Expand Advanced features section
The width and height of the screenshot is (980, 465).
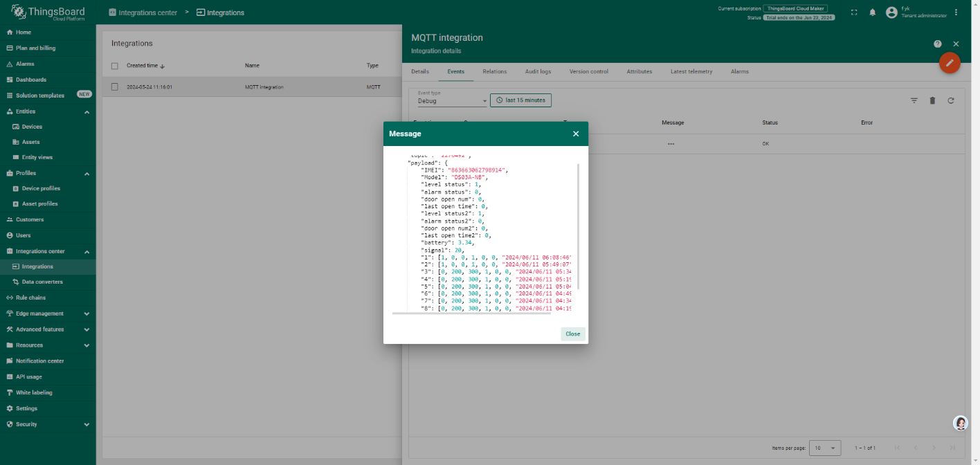[x=87, y=329]
